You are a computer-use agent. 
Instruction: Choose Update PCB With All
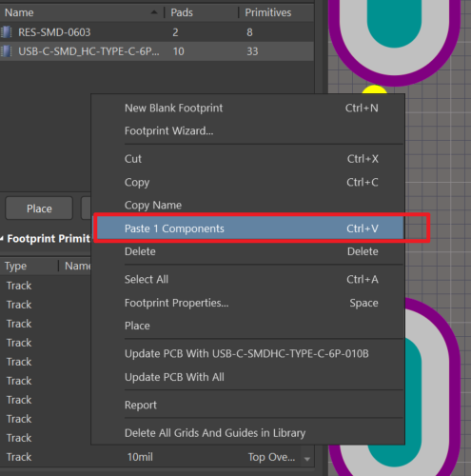pos(247,377)
